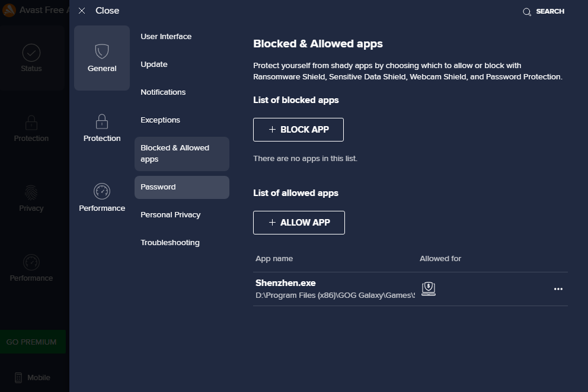This screenshot has width=588, height=392.
Task: Open the General settings shield icon
Action: [101, 52]
